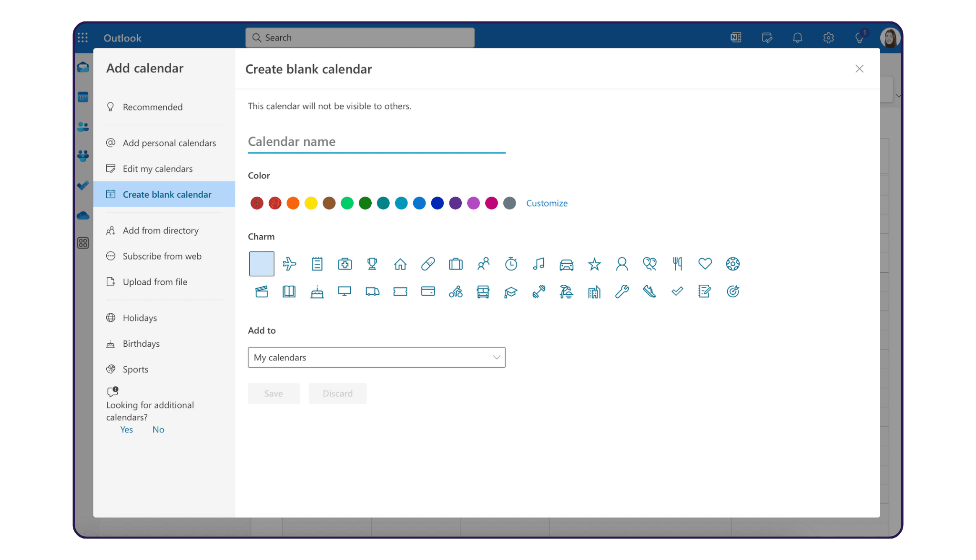Focus the Calendar name field
The height and width of the screenshot is (560, 976).
click(x=376, y=142)
